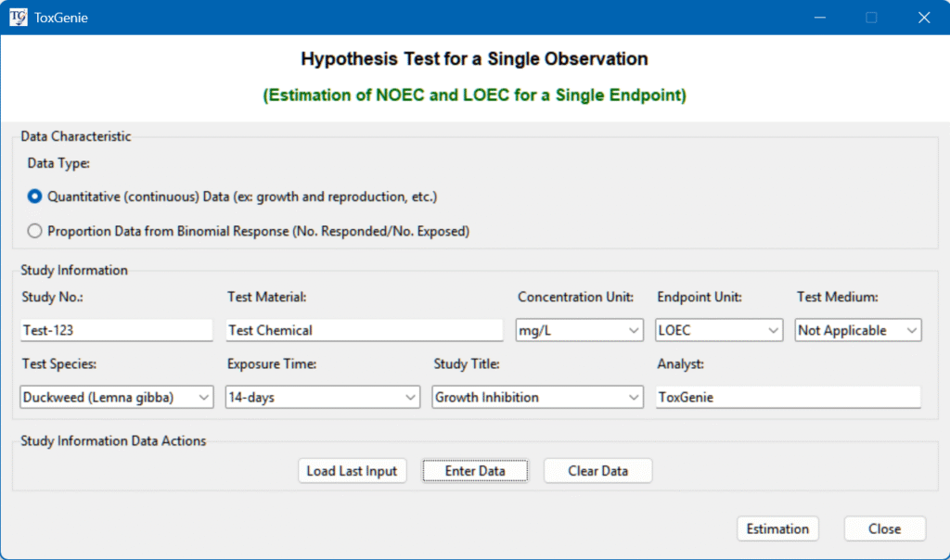Expand the Endpoint Unit dropdown
The image size is (950, 560).
[x=719, y=330]
